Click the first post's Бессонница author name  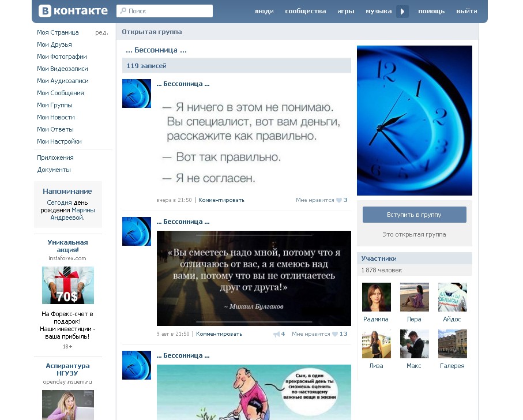coord(183,84)
